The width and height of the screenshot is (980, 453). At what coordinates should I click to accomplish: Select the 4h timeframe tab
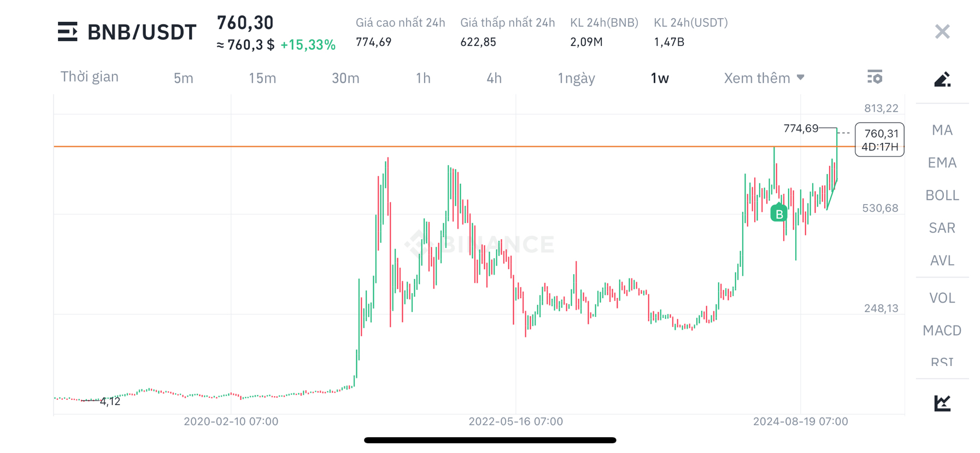(494, 78)
